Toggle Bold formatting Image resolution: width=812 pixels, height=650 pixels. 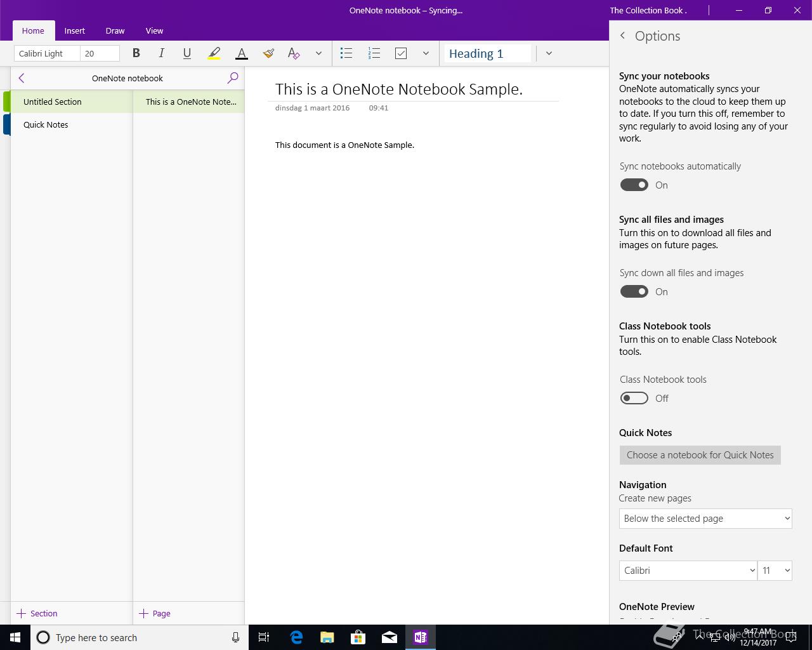[x=136, y=53]
